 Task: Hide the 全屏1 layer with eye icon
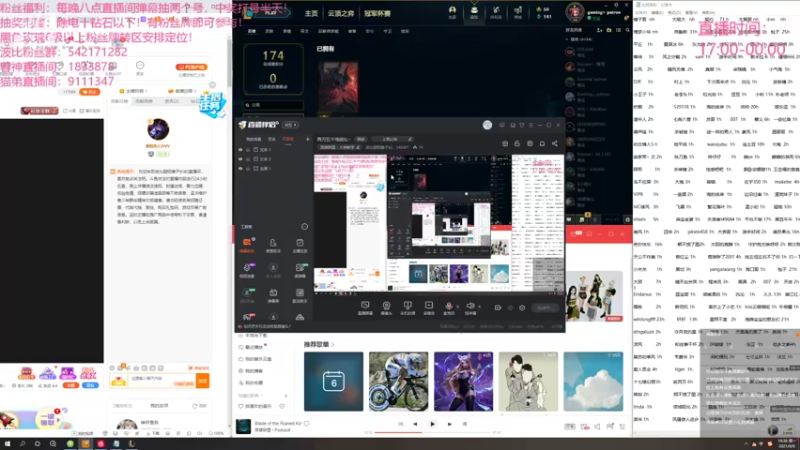click(240, 168)
